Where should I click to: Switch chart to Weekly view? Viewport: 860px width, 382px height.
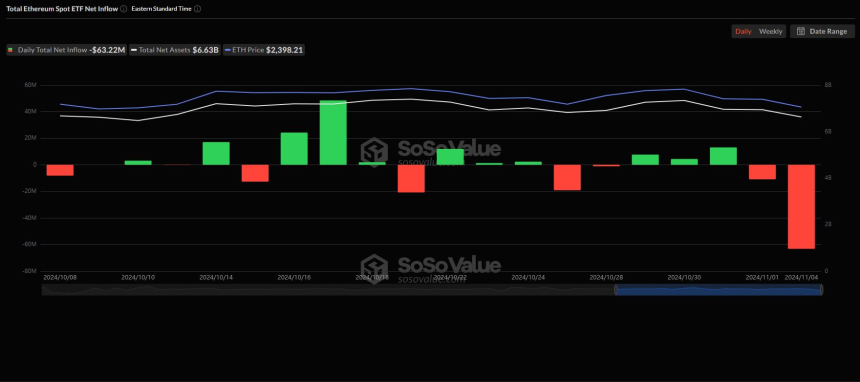771,31
